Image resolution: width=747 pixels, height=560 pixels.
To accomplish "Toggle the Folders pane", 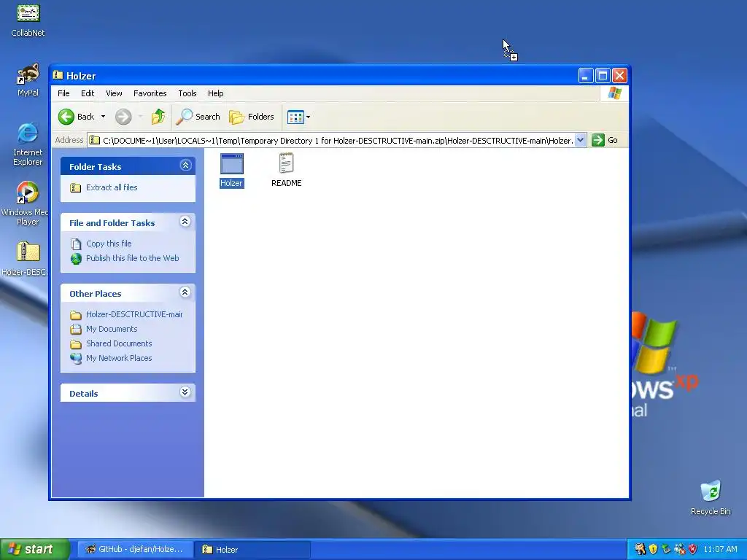I will pyautogui.click(x=252, y=117).
